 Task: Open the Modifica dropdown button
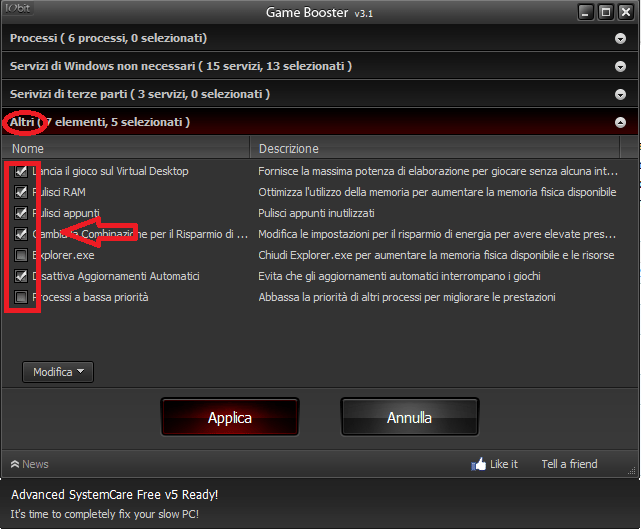58,372
